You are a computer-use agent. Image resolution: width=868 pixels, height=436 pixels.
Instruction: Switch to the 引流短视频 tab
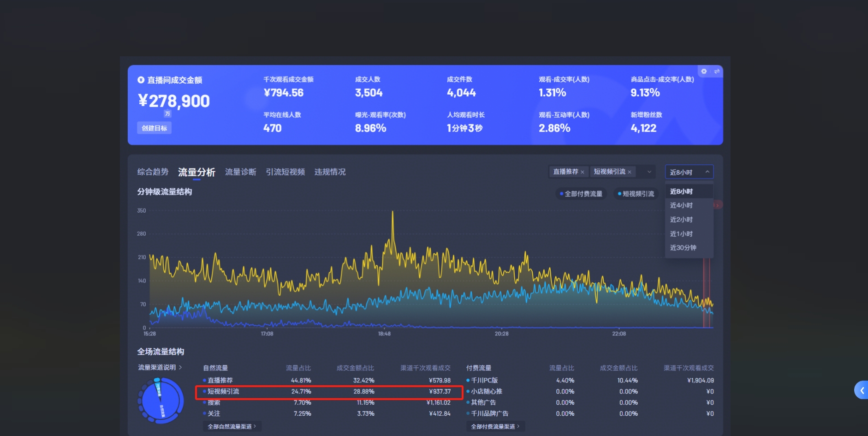[x=285, y=172]
